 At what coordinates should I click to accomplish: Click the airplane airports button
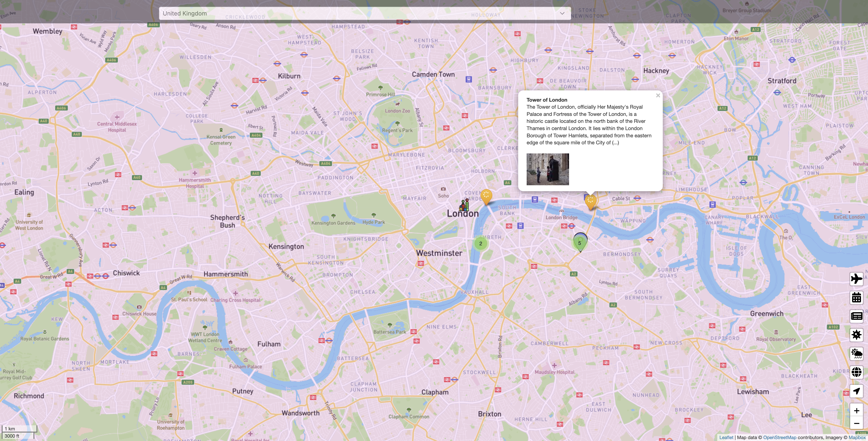point(856,279)
